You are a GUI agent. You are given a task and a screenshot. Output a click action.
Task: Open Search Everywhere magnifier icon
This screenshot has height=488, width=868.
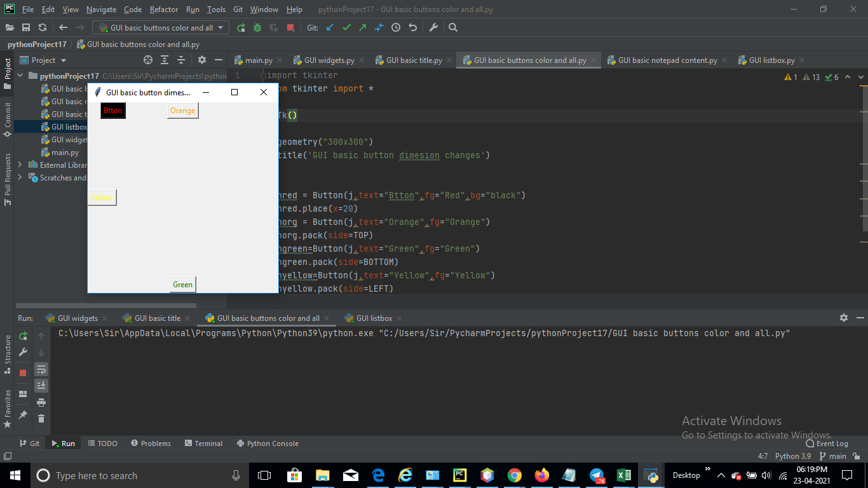[x=452, y=27]
